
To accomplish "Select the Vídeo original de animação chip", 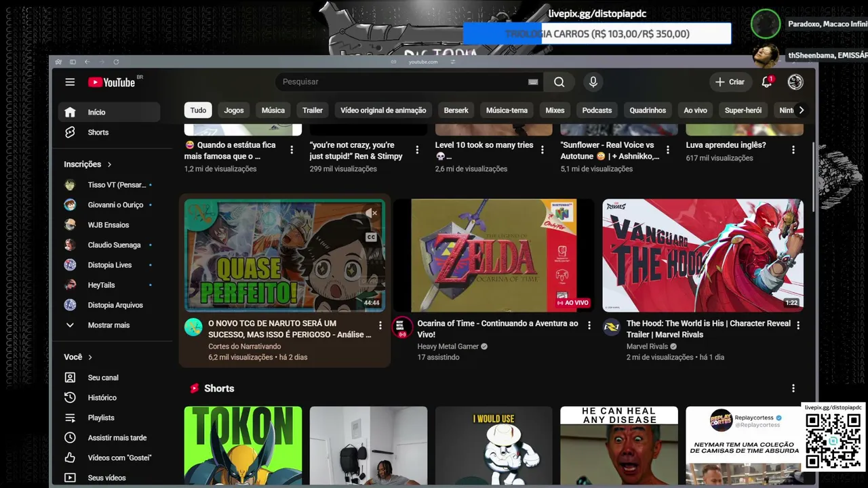I will click(383, 110).
